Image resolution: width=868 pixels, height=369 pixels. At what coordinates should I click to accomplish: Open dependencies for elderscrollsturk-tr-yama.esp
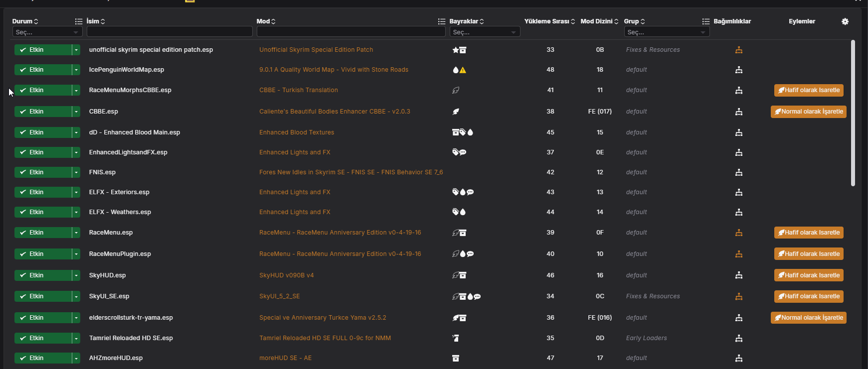click(x=739, y=318)
